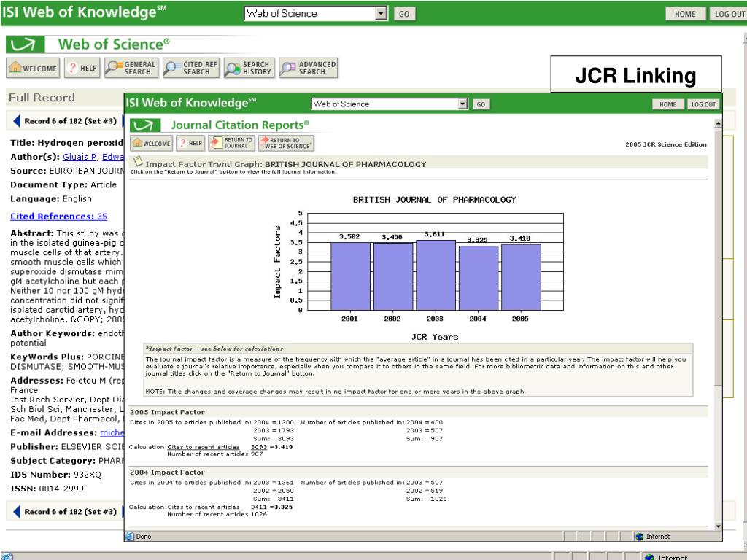This screenshot has height=560, width=747.
Task: Click Return to Journal button
Action: [231, 143]
